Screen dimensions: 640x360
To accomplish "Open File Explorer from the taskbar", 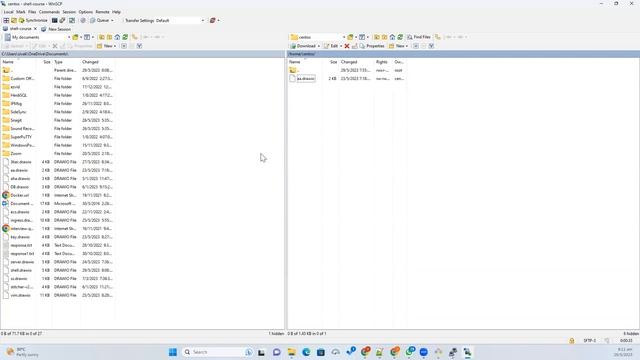I will coord(291,352).
